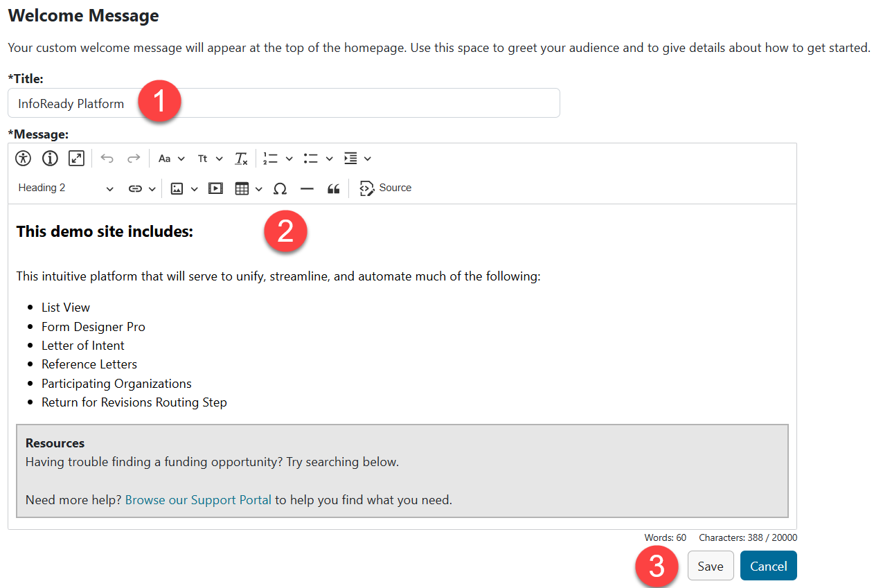Apply block quote formatting
The width and height of the screenshot is (874, 588).
pyautogui.click(x=333, y=188)
